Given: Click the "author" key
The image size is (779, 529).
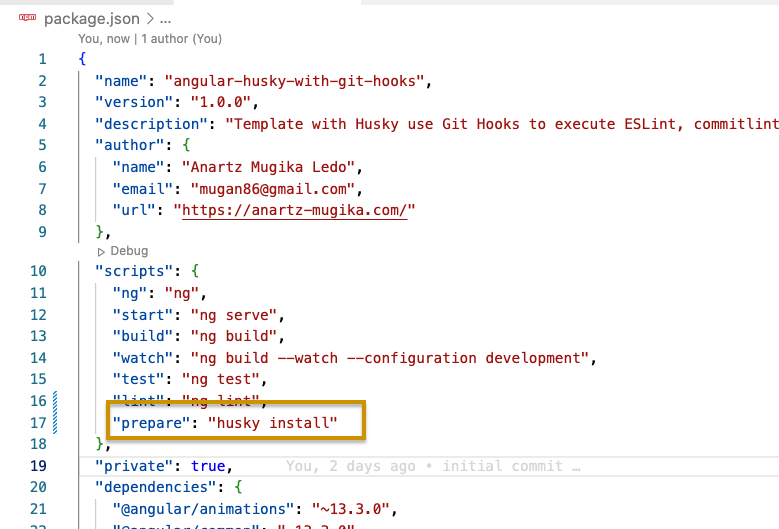Looking at the screenshot, I should pyautogui.click(x=129, y=145).
